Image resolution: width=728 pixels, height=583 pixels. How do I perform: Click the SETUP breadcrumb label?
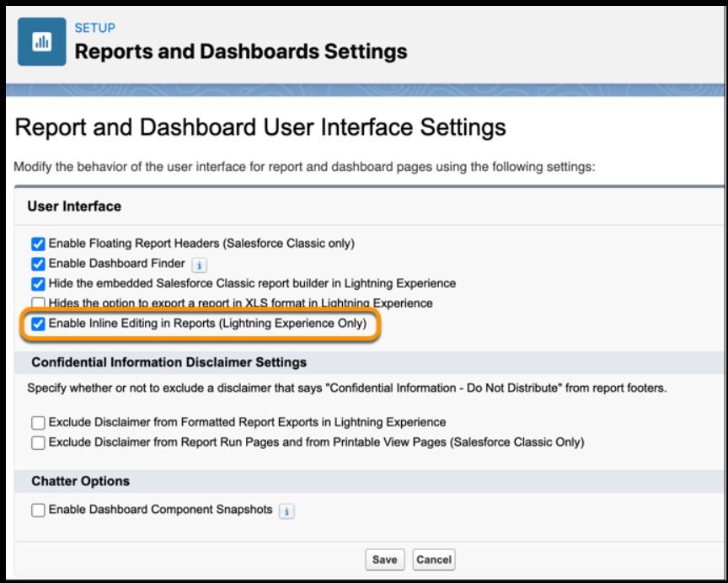(95, 28)
